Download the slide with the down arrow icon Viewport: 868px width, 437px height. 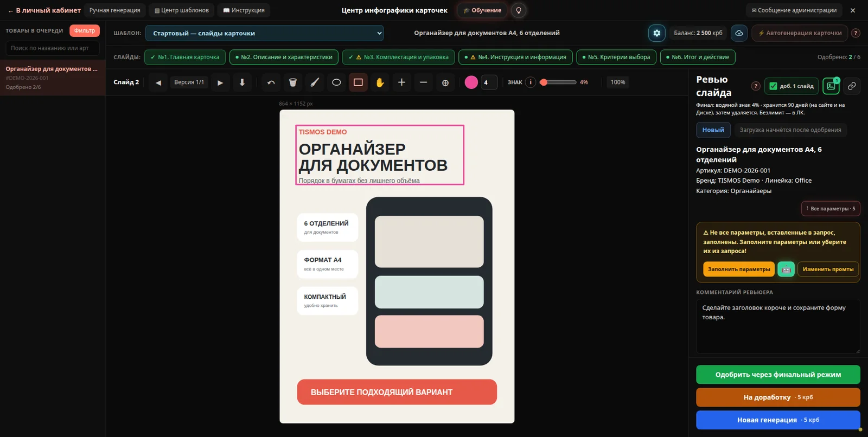(x=242, y=82)
